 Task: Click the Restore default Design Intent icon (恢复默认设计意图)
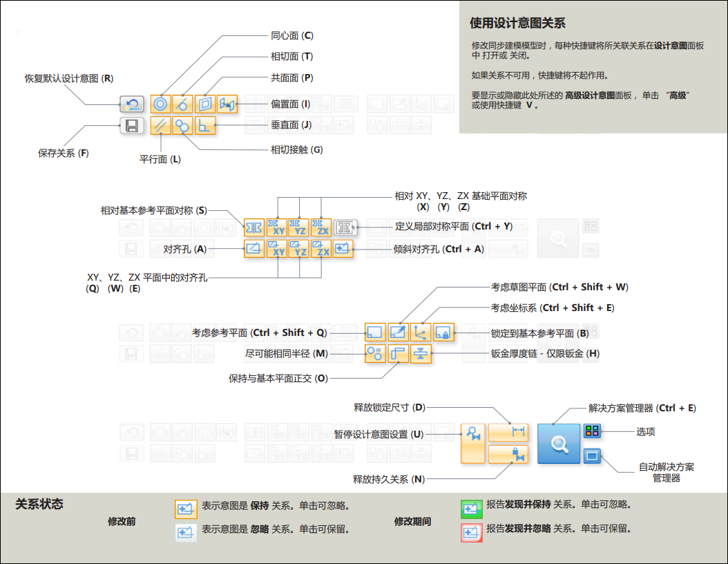coord(131,104)
